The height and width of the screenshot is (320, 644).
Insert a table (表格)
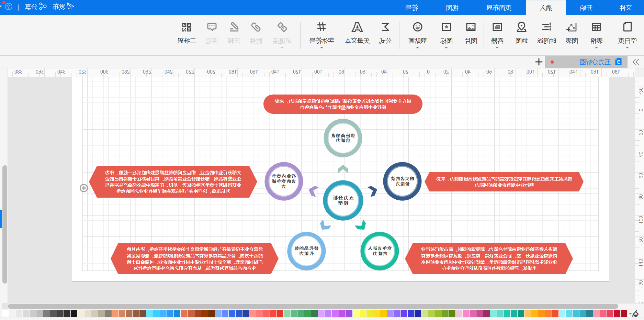pos(596,33)
